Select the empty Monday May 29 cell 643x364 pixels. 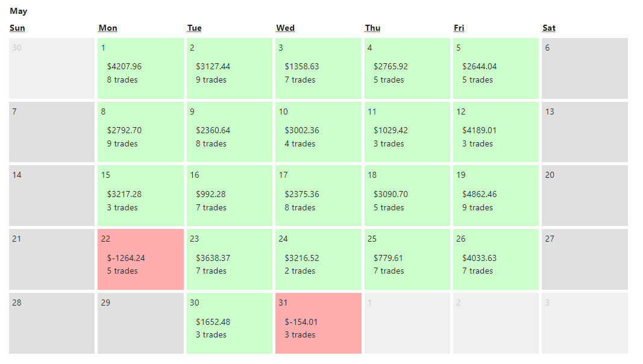(140, 323)
